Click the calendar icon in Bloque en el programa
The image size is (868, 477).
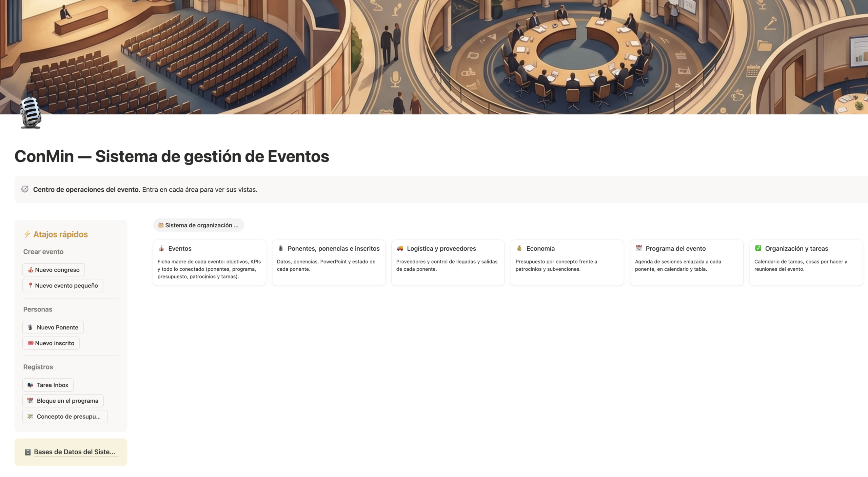click(31, 401)
